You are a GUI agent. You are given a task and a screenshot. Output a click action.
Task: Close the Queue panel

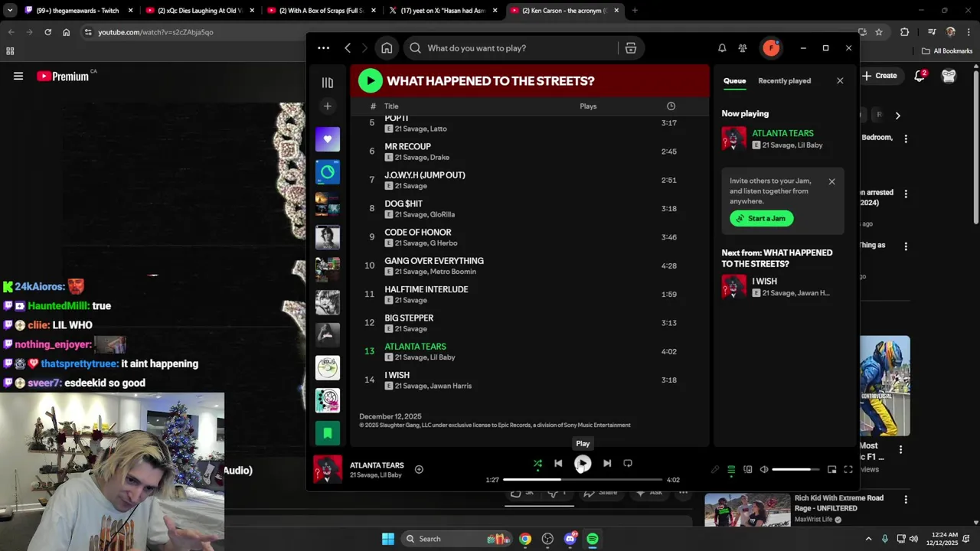tap(840, 81)
